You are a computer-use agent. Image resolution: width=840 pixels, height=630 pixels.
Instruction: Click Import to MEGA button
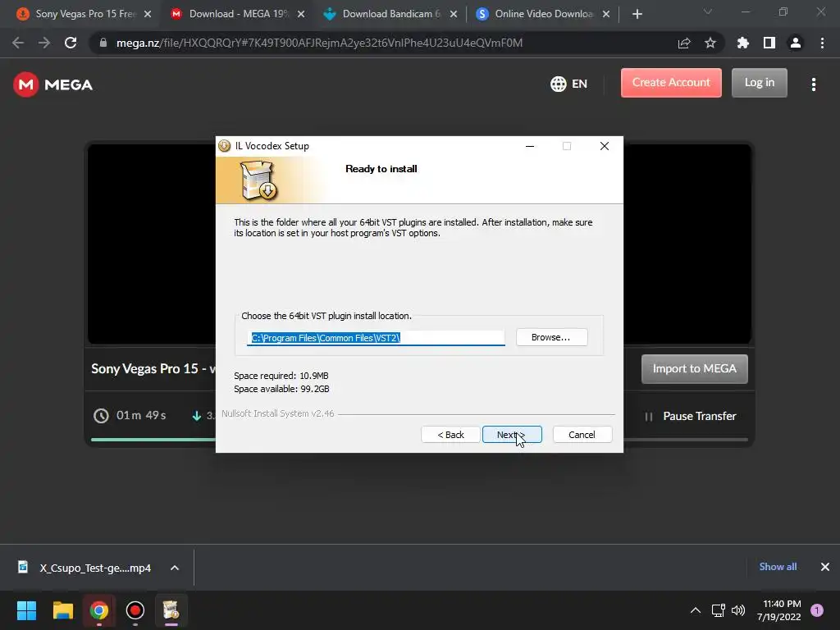coord(694,368)
